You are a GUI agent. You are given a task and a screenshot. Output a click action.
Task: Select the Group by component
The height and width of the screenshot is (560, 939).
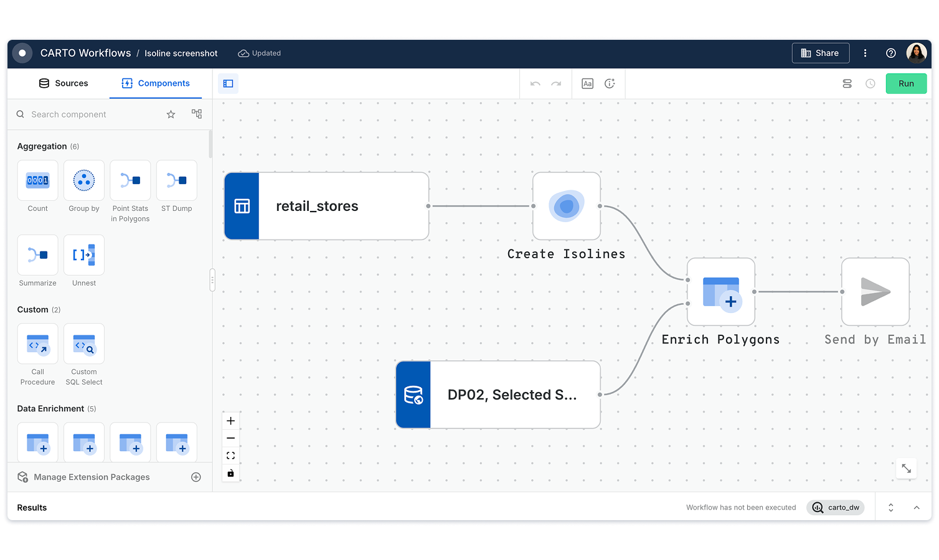tap(84, 180)
